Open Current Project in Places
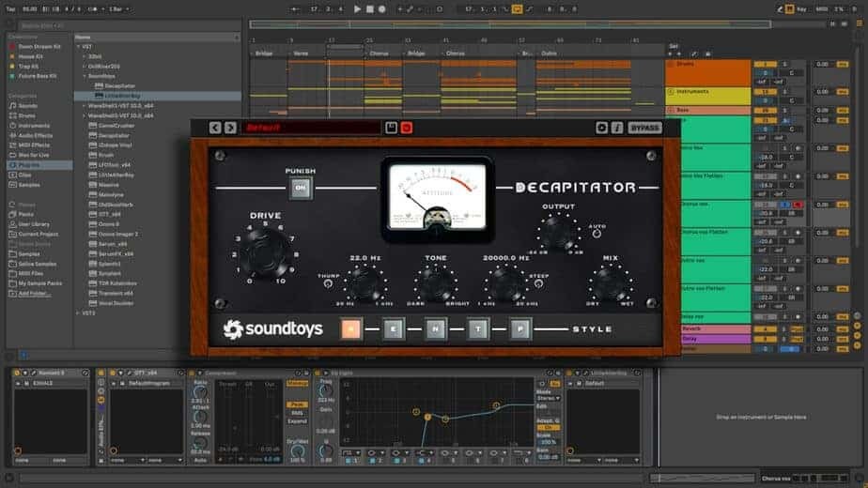This screenshot has width=868, height=488. (x=38, y=234)
